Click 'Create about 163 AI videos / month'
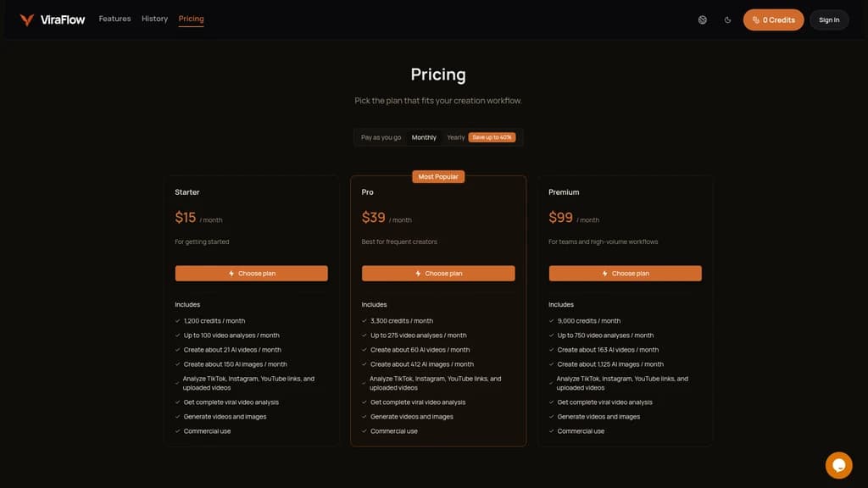The height and width of the screenshot is (488, 868). pos(608,350)
